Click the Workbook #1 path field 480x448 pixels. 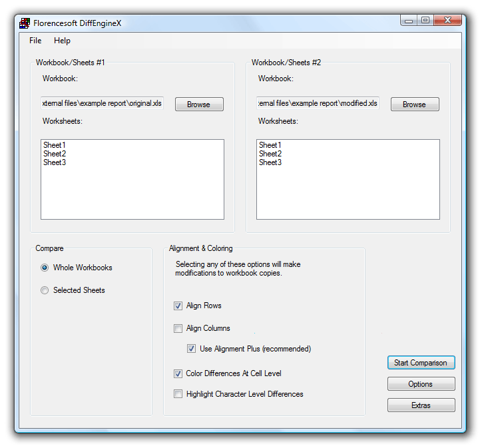(102, 103)
